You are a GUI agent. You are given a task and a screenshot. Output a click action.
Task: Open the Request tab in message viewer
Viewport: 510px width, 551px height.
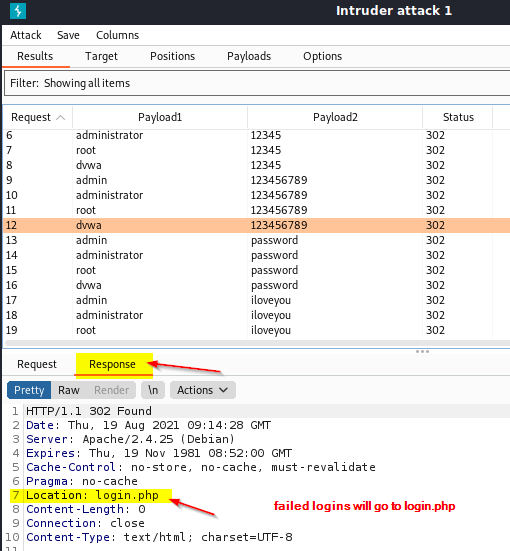coord(37,364)
